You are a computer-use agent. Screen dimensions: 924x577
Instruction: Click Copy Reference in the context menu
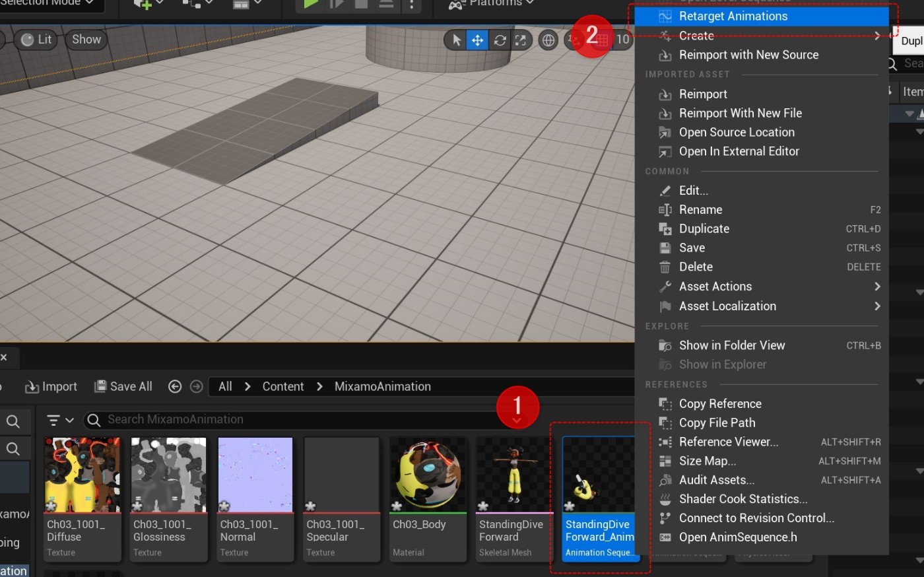pyautogui.click(x=762, y=403)
